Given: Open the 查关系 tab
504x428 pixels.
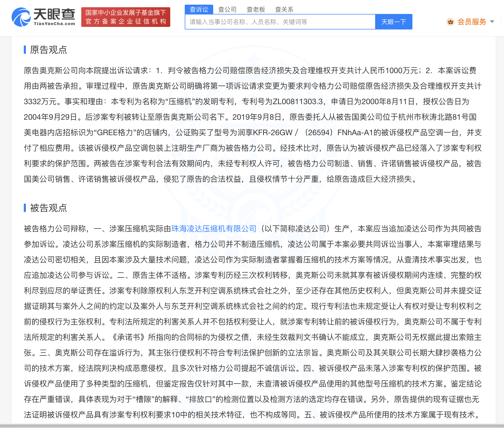Looking at the screenshot, I should tap(284, 10).
